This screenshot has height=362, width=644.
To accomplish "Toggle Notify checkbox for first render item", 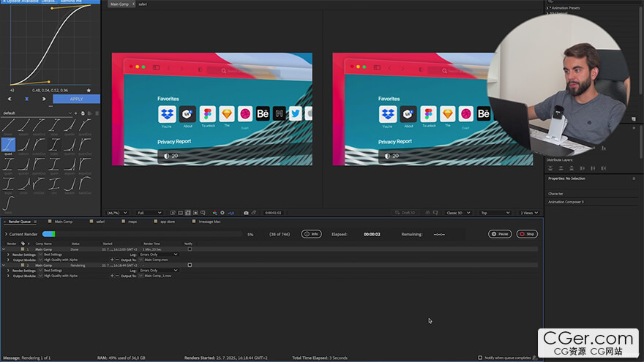I will (190, 249).
